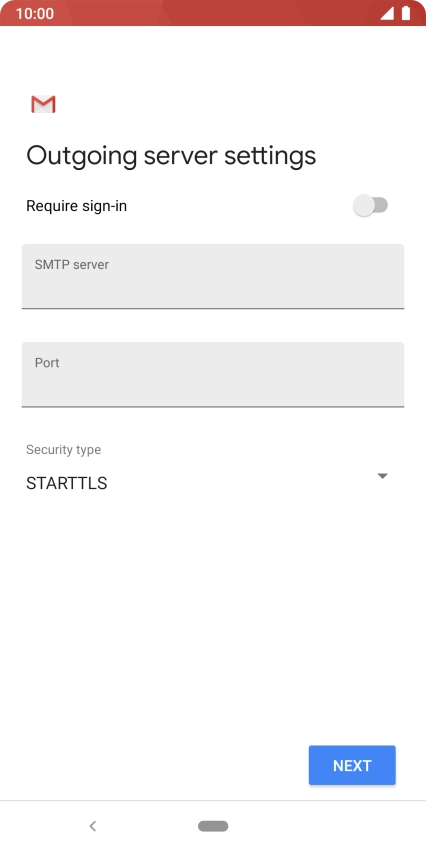Tap the SMTP server field label
426x852 pixels.
click(72, 265)
